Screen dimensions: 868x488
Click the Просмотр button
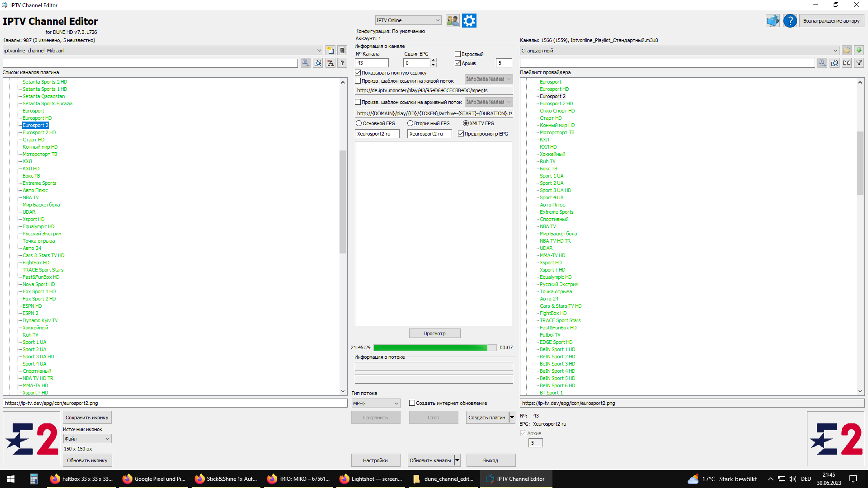tap(434, 333)
